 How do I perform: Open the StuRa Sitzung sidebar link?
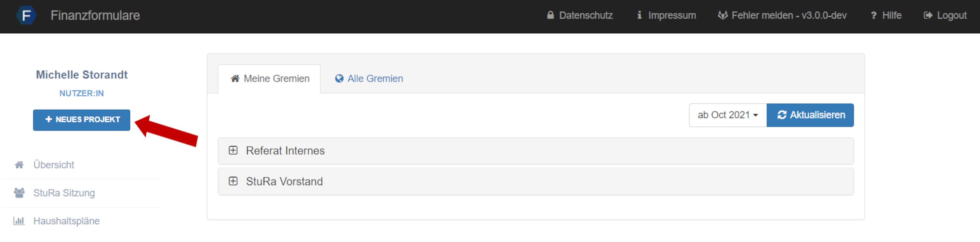tap(64, 193)
